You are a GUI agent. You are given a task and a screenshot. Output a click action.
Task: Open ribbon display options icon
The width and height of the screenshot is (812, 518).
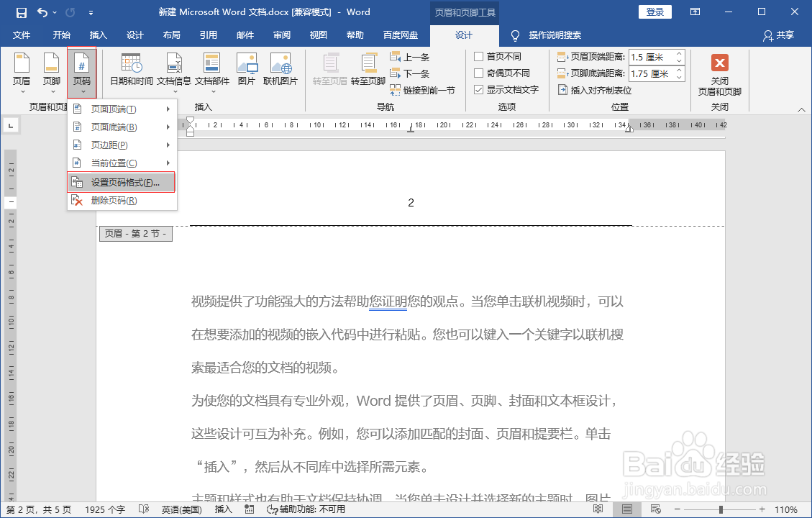coord(695,12)
